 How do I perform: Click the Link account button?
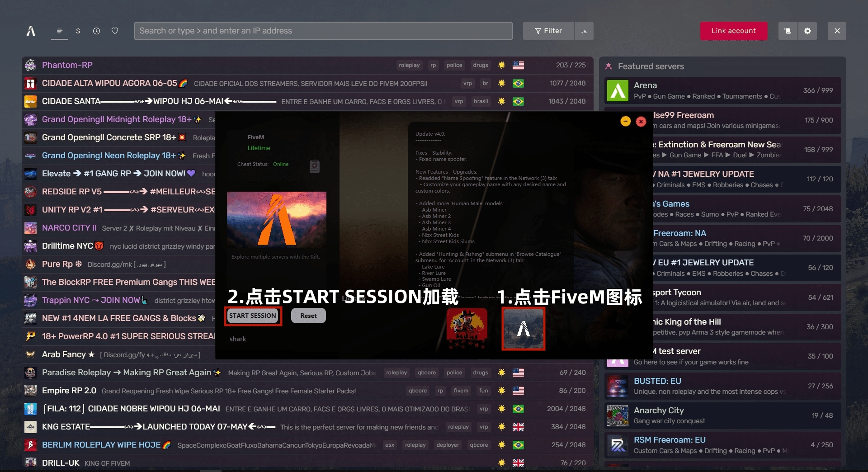coord(733,31)
